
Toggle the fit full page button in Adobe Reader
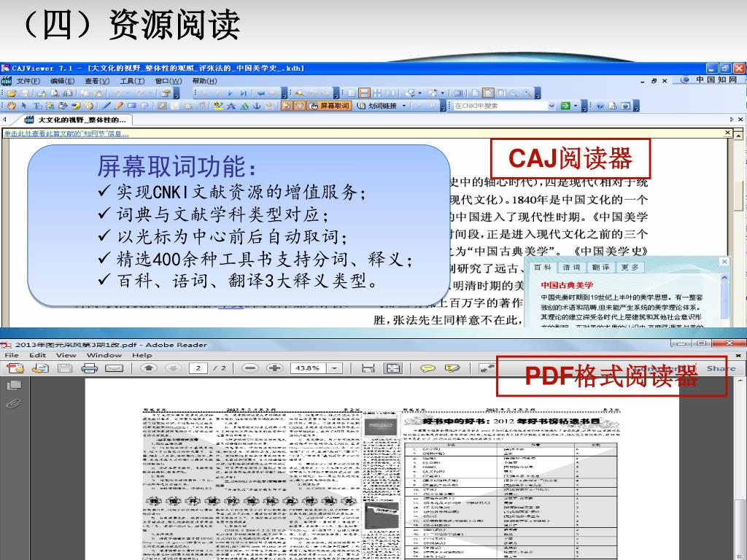point(393,368)
